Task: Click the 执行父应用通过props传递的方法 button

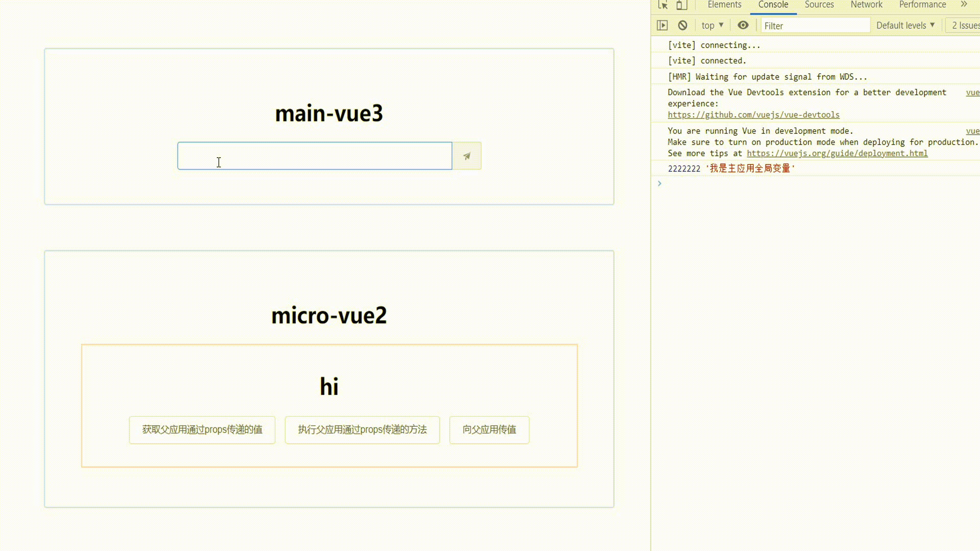Action: 362,430
